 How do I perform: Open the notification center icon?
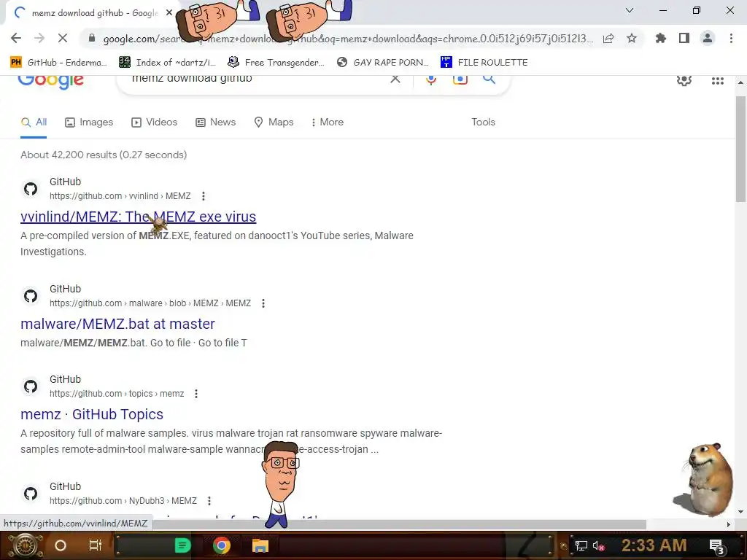click(718, 547)
